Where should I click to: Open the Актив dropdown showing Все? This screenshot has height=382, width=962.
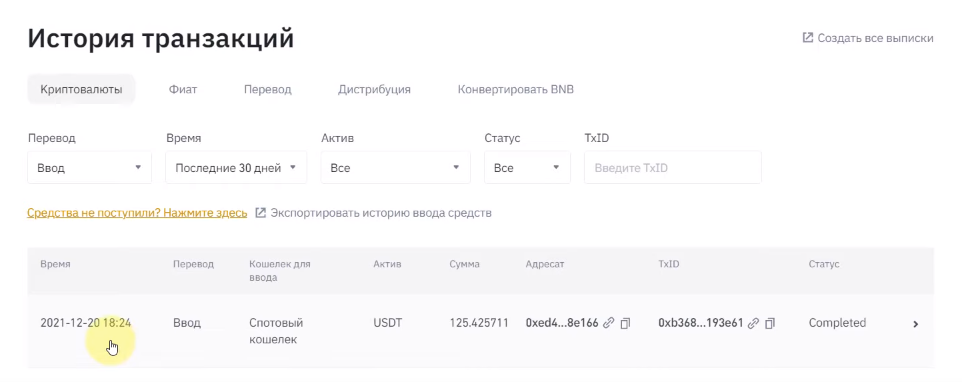[x=396, y=167]
